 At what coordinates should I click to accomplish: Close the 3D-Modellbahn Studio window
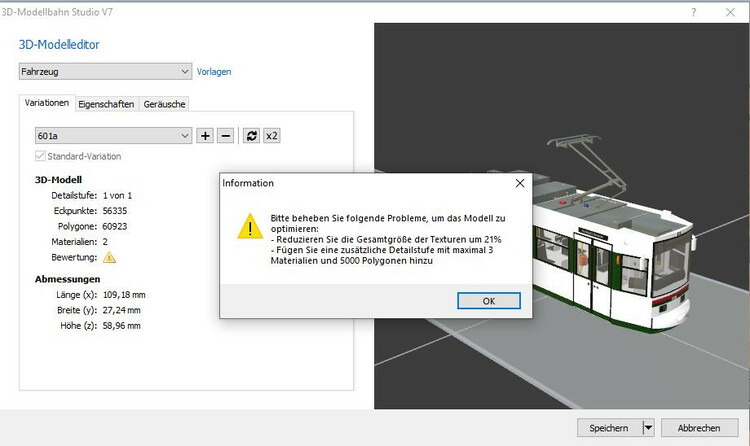coord(730,12)
